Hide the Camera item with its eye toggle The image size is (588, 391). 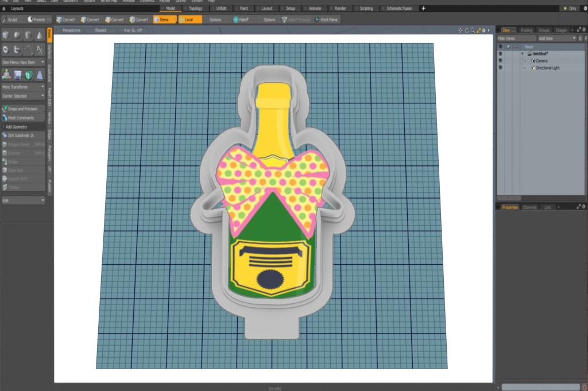500,61
